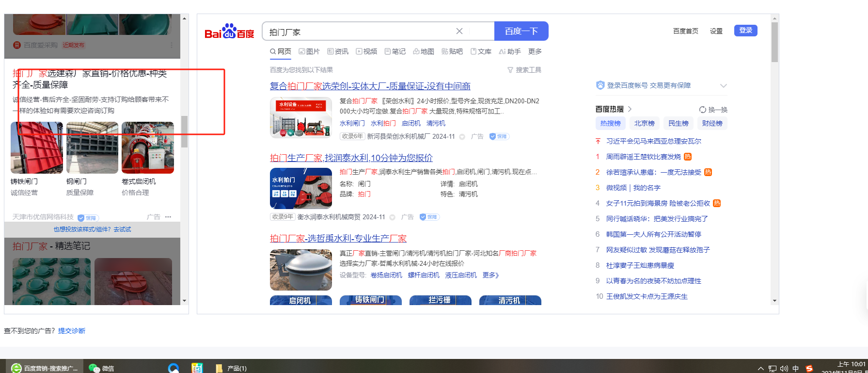Refresh hot searches with 换一换
The height and width of the screenshot is (373, 868).
tap(713, 110)
